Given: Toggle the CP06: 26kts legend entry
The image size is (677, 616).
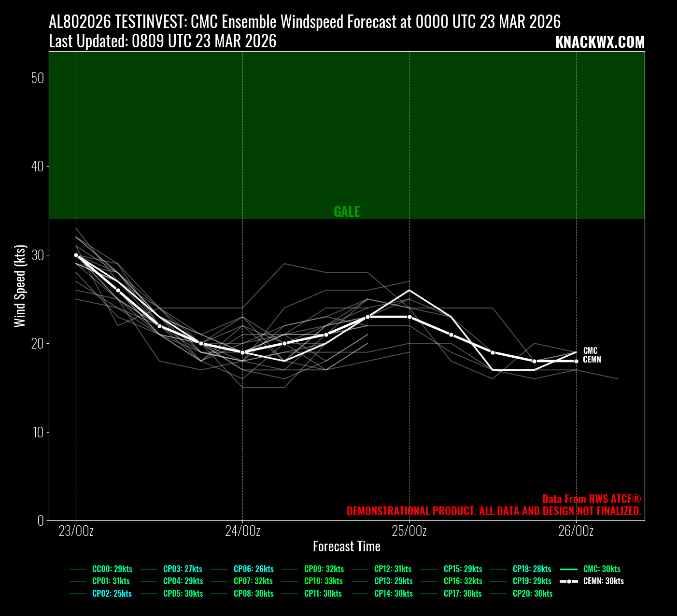Looking at the screenshot, I should (x=254, y=569).
